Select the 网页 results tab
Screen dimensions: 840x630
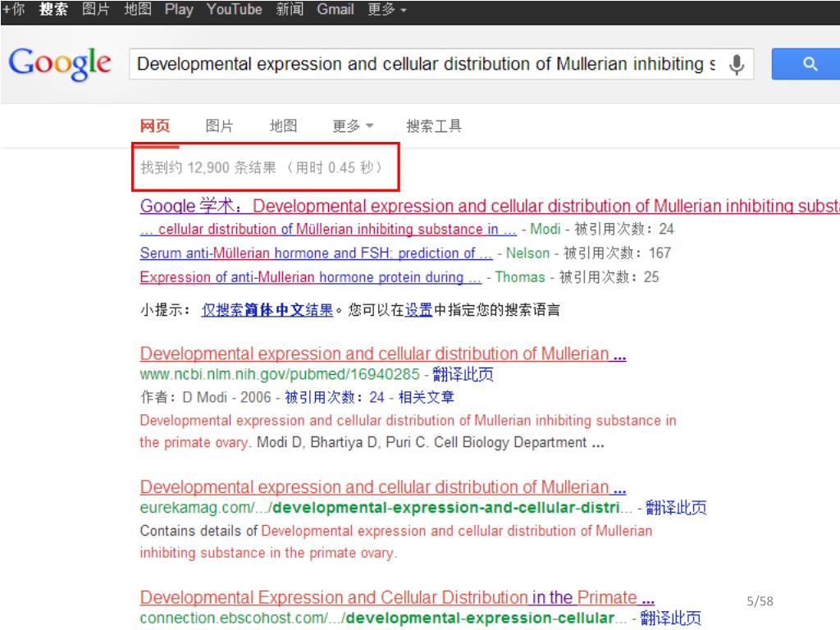click(155, 126)
